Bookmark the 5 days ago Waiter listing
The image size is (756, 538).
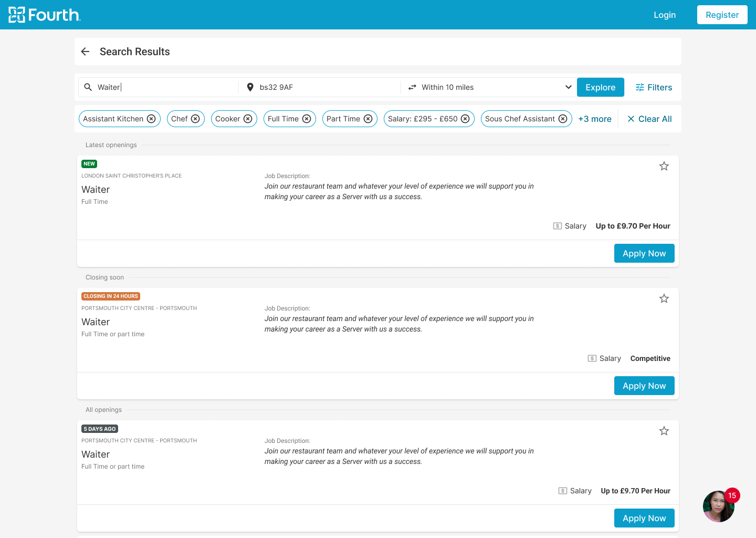tap(664, 431)
